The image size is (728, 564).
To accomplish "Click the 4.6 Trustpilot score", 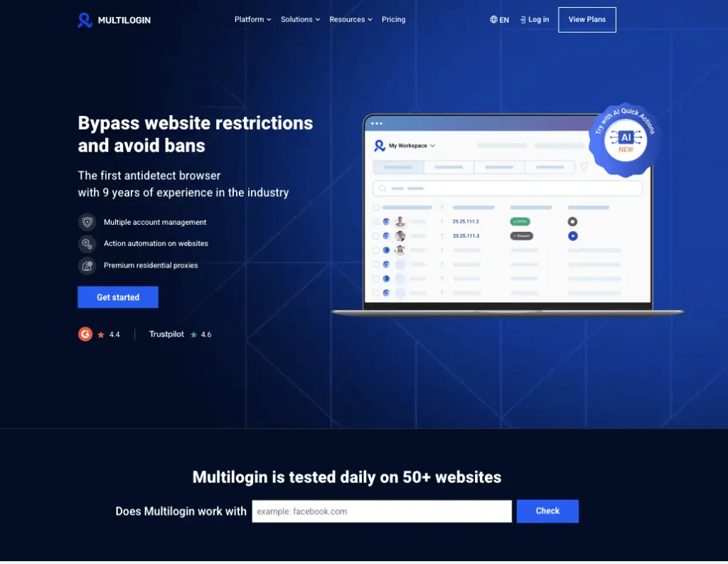I will pyautogui.click(x=206, y=334).
